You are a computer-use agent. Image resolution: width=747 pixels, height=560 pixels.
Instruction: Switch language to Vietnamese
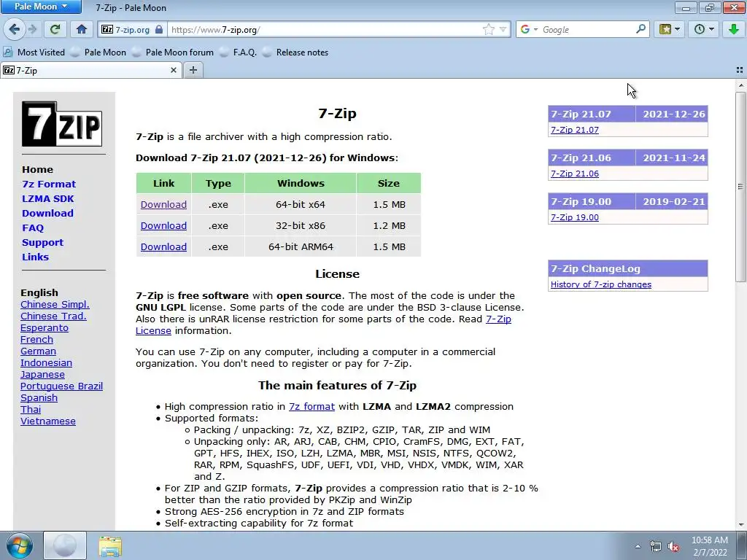[x=48, y=421]
